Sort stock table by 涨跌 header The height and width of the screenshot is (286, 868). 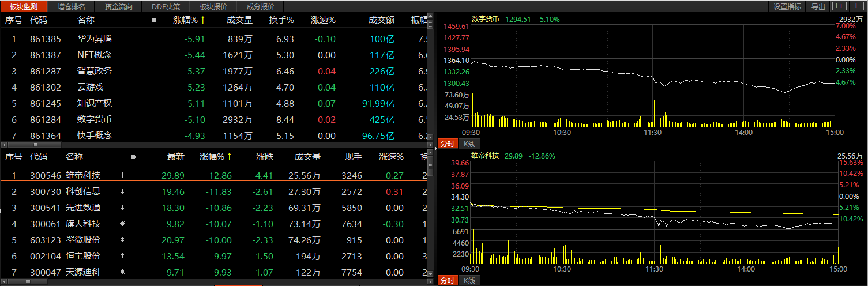click(x=265, y=157)
